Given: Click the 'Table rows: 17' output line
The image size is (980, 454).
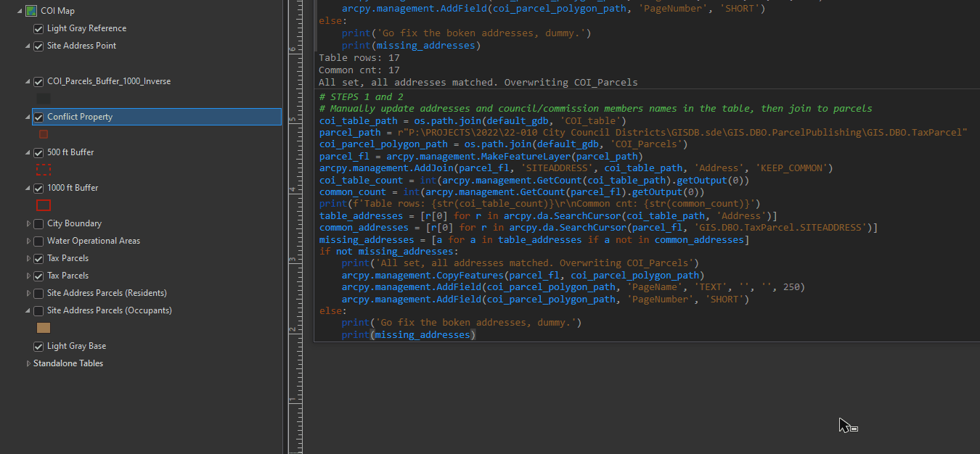Looking at the screenshot, I should pyautogui.click(x=359, y=59).
